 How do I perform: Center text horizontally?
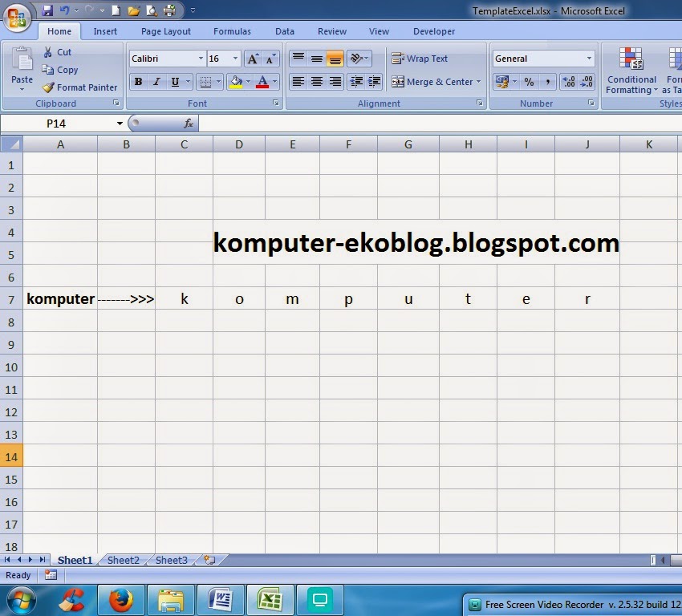[x=317, y=82]
